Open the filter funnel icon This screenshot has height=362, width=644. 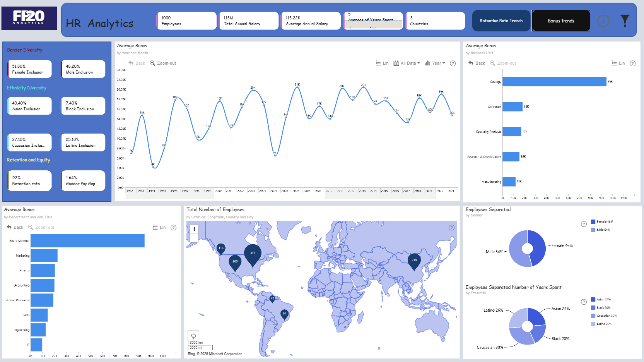coord(625,21)
